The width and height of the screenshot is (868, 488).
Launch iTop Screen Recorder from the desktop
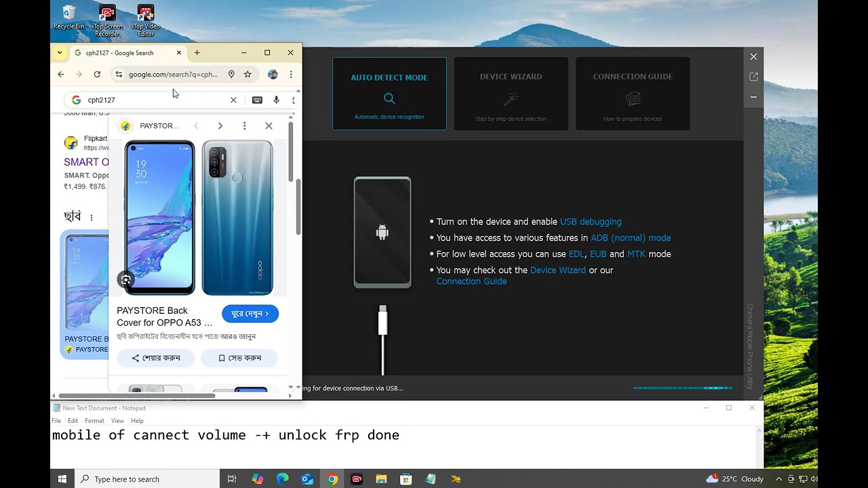click(x=107, y=21)
